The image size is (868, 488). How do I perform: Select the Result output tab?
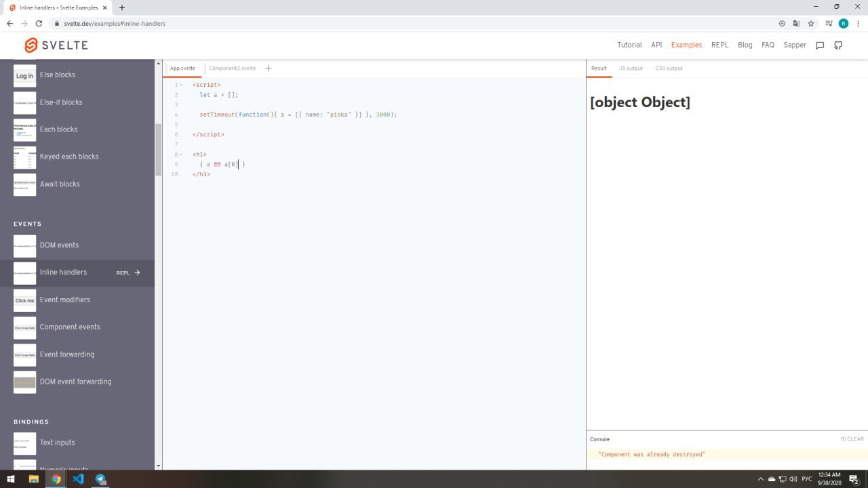tap(599, 68)
